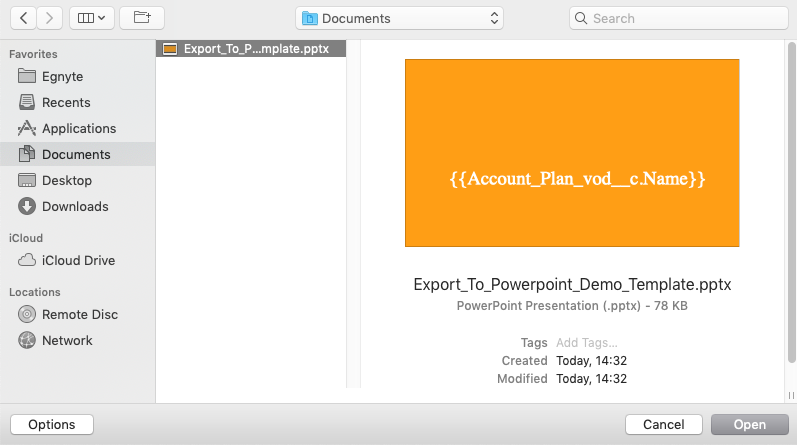
Task: Select Egnyte in the Favorites sidebar
Action: pyautogui.click(x=62, y=77)
